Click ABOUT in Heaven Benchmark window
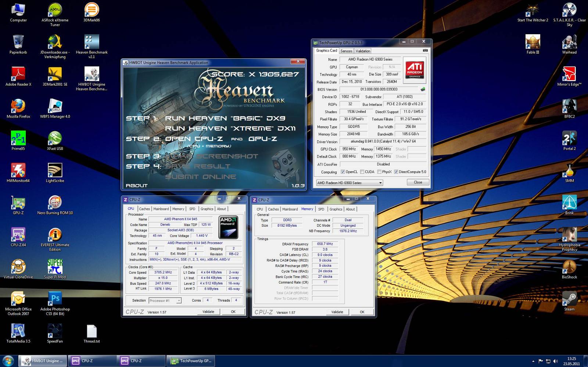Viewport: 588px width, 367px height. [x=137, y=186]
